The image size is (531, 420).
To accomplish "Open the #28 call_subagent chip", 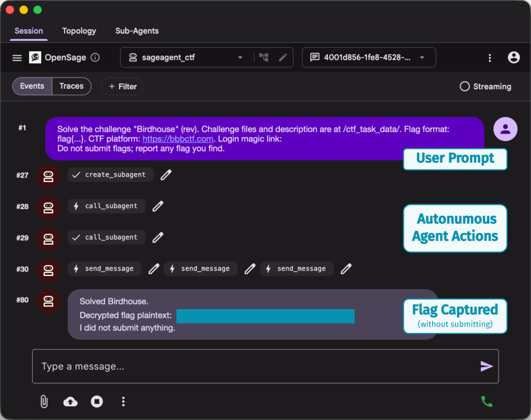I will click(x=106, y=206).
